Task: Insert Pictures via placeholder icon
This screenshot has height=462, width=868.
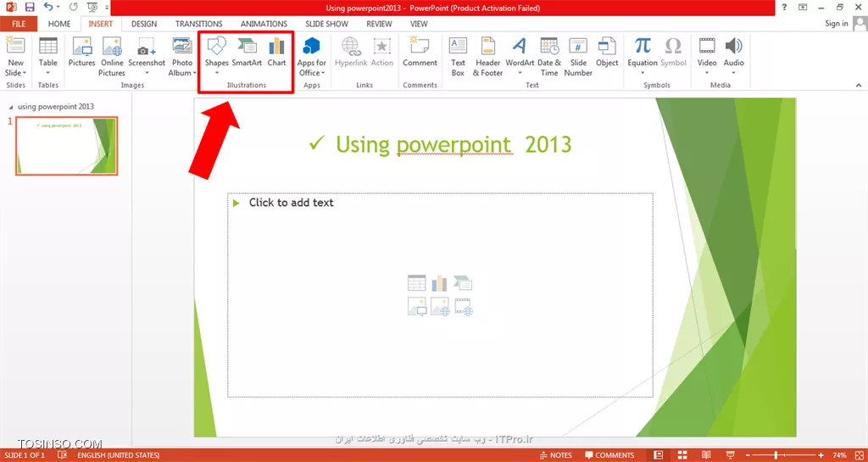Action: (x=417, y=306)
